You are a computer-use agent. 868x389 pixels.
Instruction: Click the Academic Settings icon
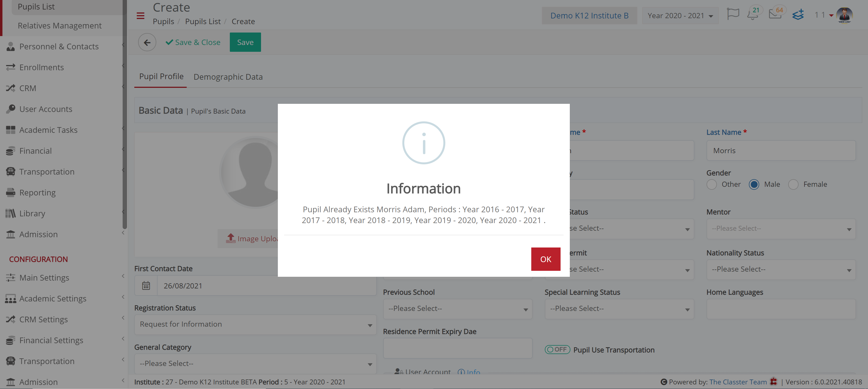10,298
